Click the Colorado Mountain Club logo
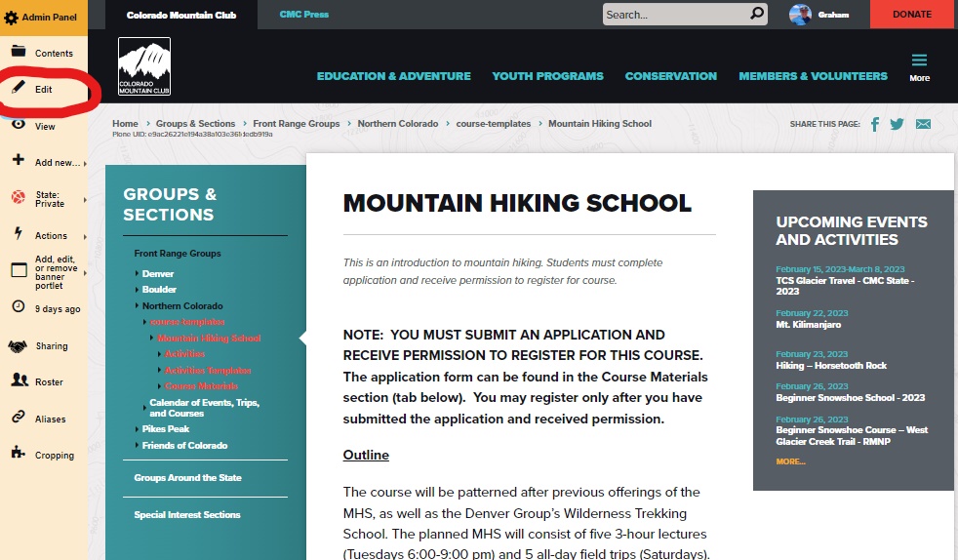The width and height of the screenshot is (958, 560). 144,66
